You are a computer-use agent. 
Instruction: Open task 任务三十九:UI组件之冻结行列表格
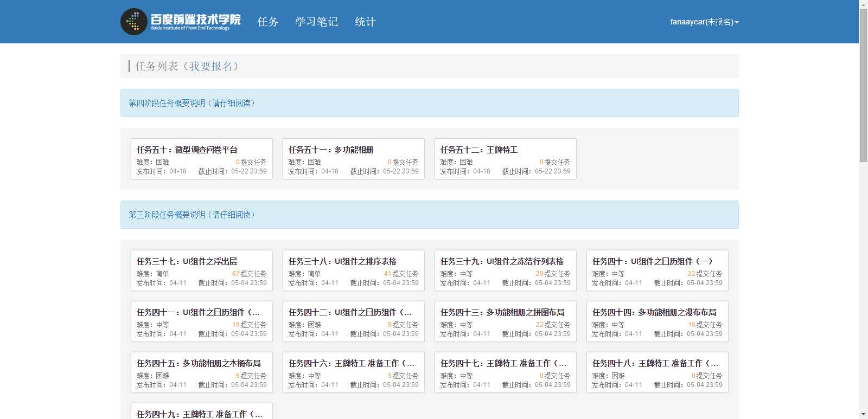click(x=502, y=261)
